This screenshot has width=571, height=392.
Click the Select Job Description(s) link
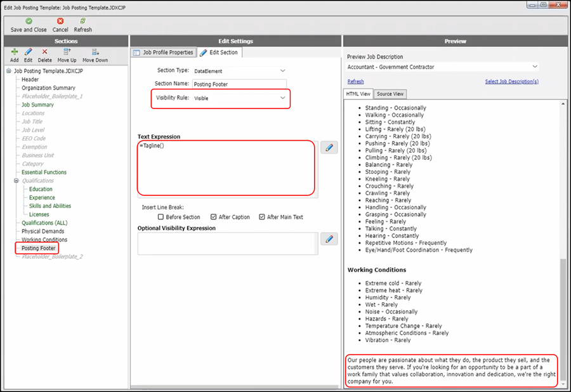pos(511,81)
